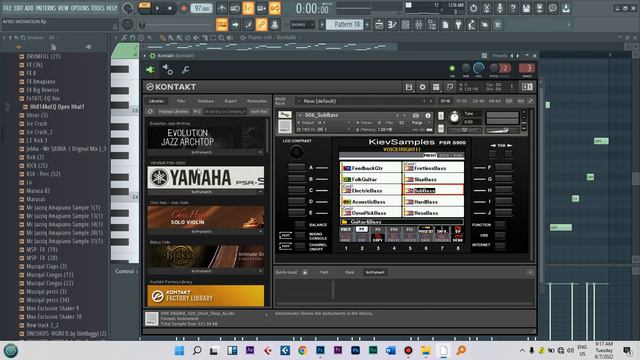Open the TOOLS menu

[x=98, y=8]
